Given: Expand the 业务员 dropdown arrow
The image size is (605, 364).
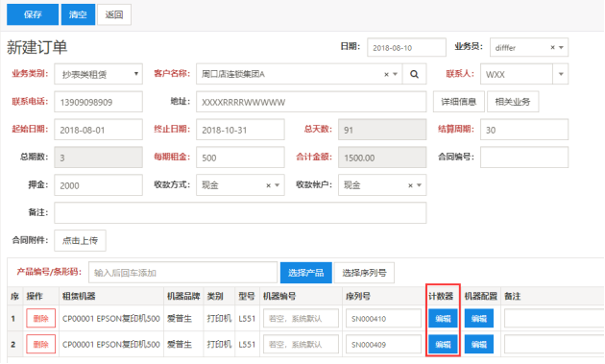Looking at the screenshot, I should coord(562,47).
